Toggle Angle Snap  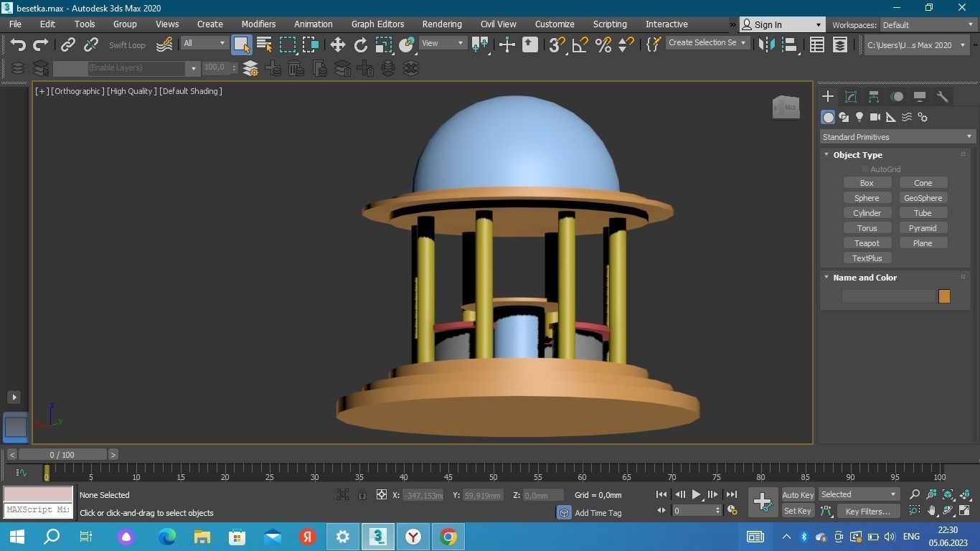pyautogui.click(x=580, y=44)
